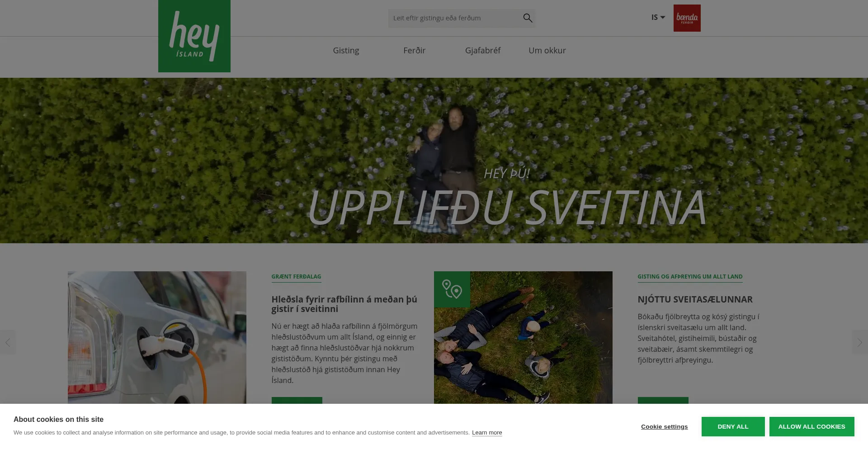This screenshot has width=868, height=449.
Task: Select Gjafabréf in navigation
Action: (482, 50)
